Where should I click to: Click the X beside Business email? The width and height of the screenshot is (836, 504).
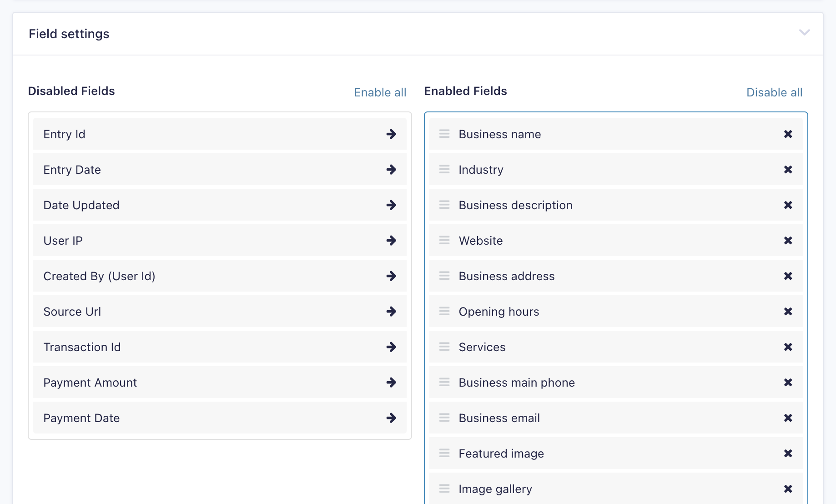[788, 418]
